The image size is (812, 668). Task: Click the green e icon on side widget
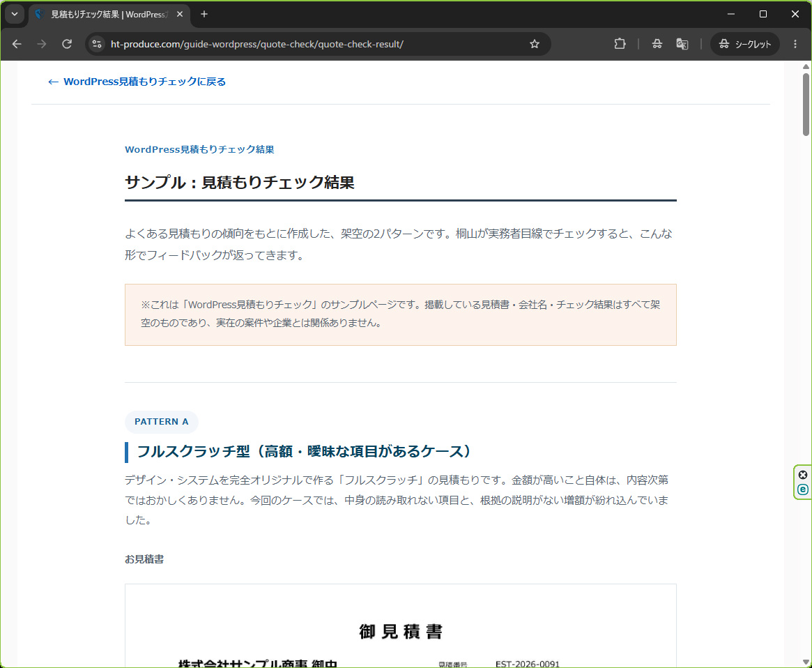pos(803,489)
